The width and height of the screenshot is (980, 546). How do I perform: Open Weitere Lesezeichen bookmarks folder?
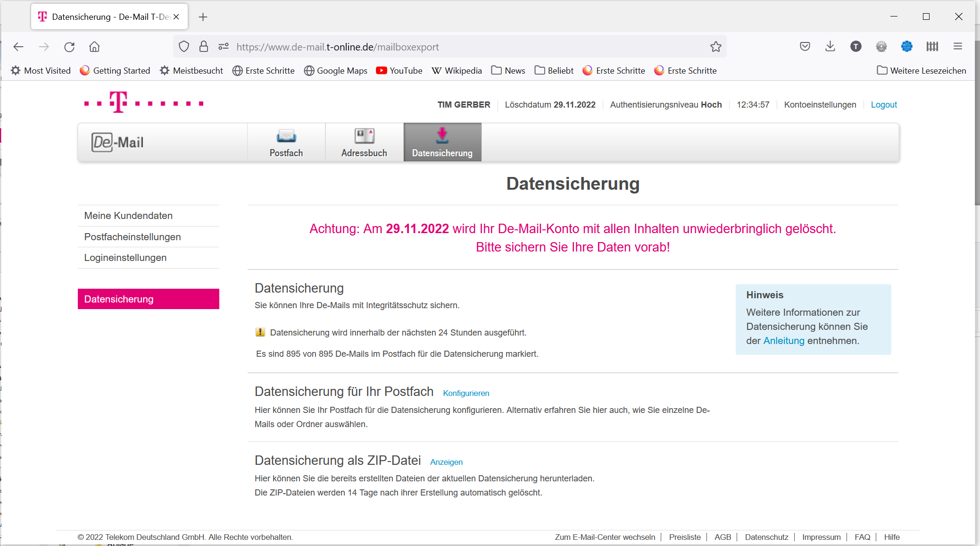pos(921,70)
